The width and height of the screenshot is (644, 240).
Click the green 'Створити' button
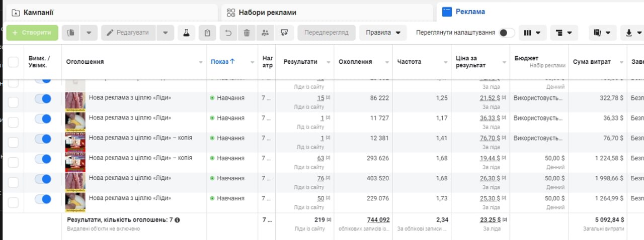(32, 33)
